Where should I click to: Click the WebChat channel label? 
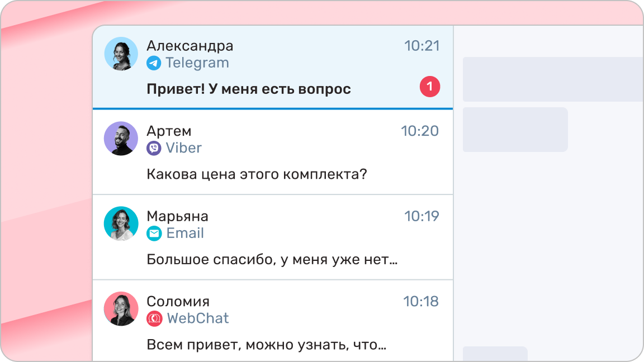pyautogui.click(x=198, y=318)
